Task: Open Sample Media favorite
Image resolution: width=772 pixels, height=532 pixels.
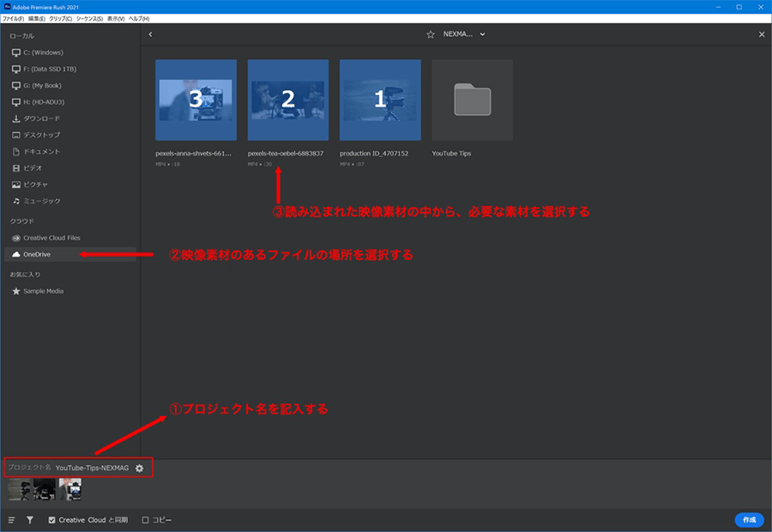Action: (x=38, y=291)
